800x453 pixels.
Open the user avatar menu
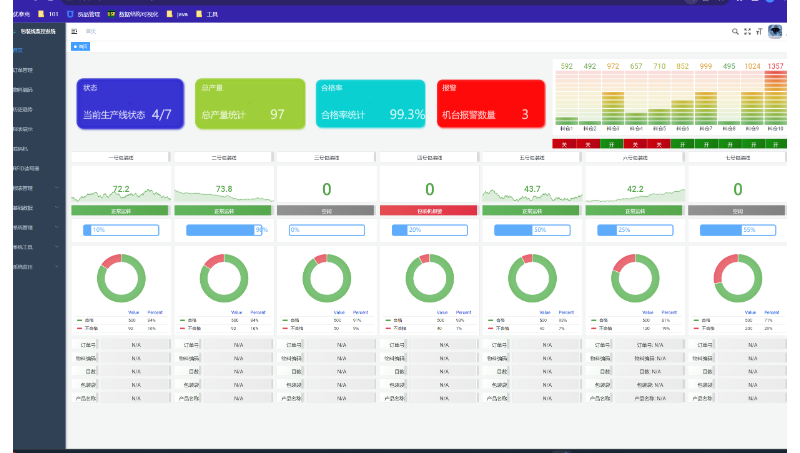775,31
